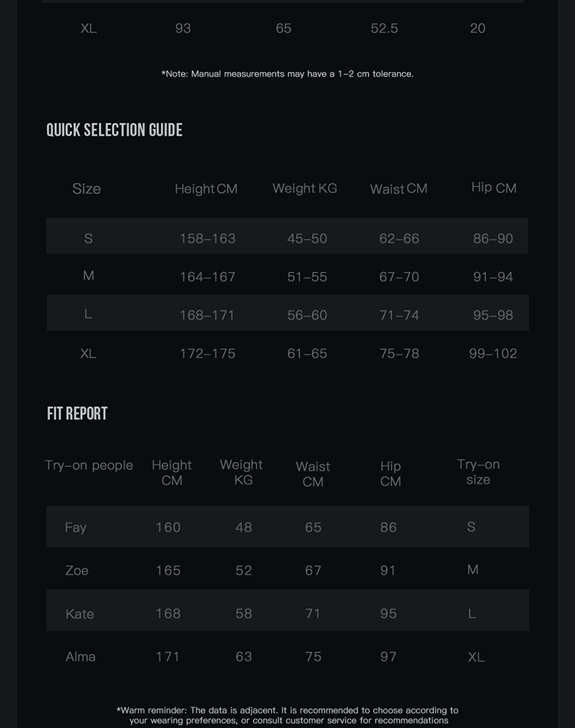Select the 158–163 height range cell
The image size is (575, 728).
pos(207,238)
